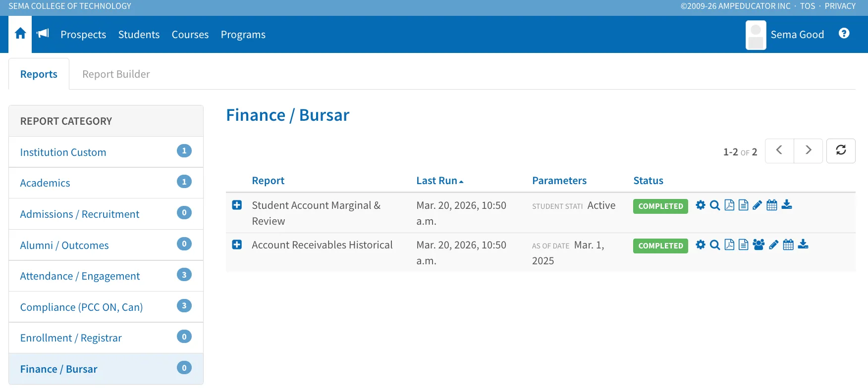The image size is (868, 391).
Task: Expand the Account Receivables Historical row
Action: coord(237,244)
